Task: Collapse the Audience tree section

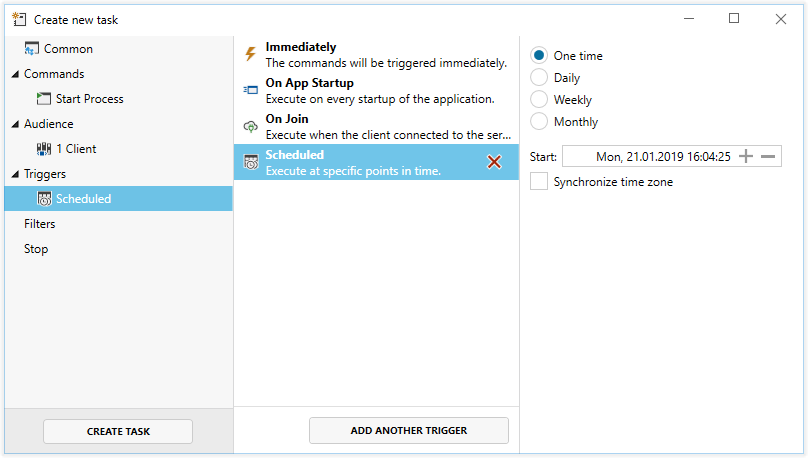Action: [x=15, y=124]
